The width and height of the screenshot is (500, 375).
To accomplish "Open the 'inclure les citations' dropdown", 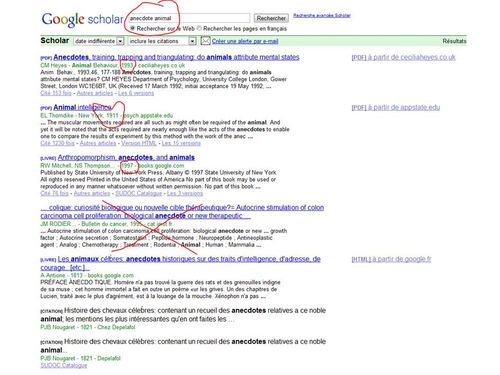I will click(x=162, y=41).
